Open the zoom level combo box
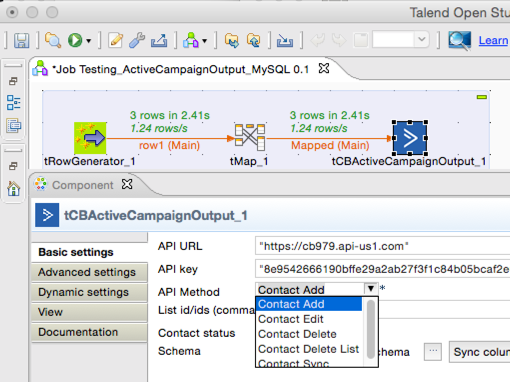Viewport: 510px width, 382px height. point(400,40)
